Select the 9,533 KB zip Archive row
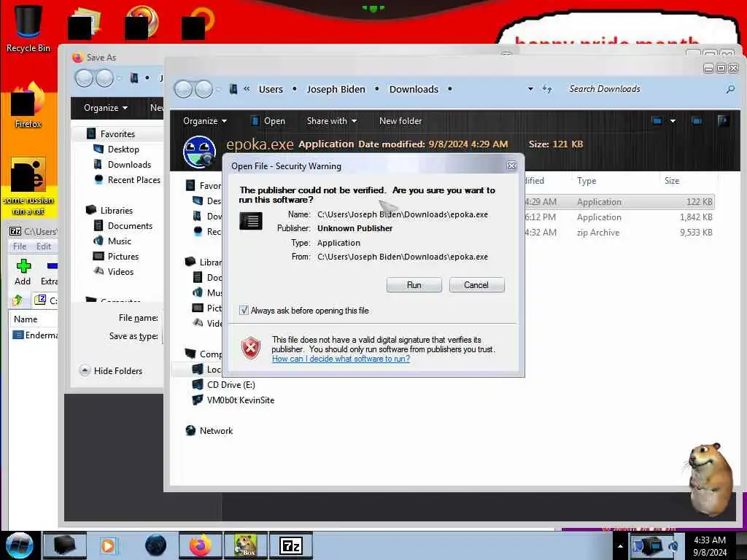The image size is (747, 560). [619, 233]
